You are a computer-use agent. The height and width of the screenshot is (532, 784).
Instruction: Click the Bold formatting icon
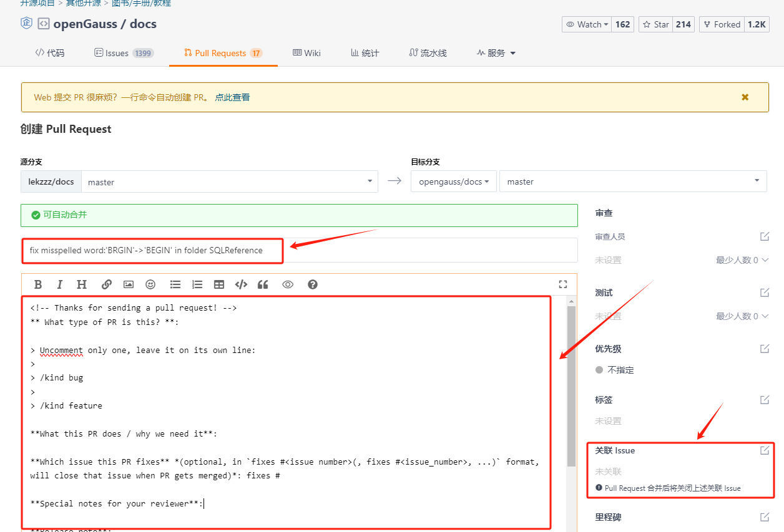click(x=38, y=284)
